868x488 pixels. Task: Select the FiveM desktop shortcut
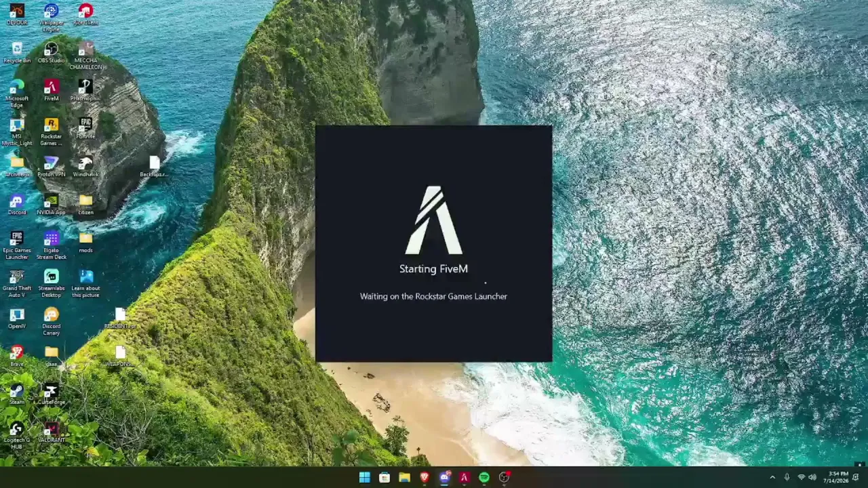pos(51,90)
